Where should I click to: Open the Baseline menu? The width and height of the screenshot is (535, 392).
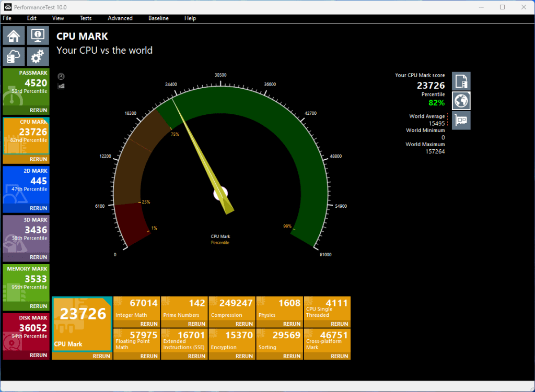coord(158,18)
